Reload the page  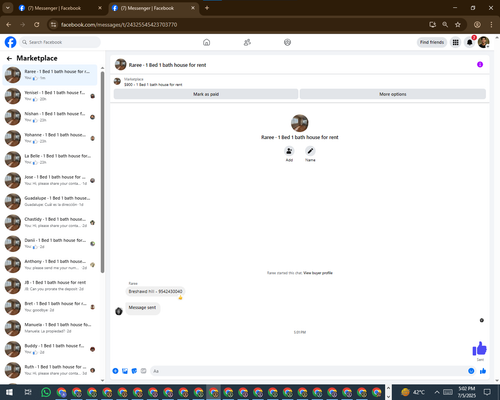[37, 25]
